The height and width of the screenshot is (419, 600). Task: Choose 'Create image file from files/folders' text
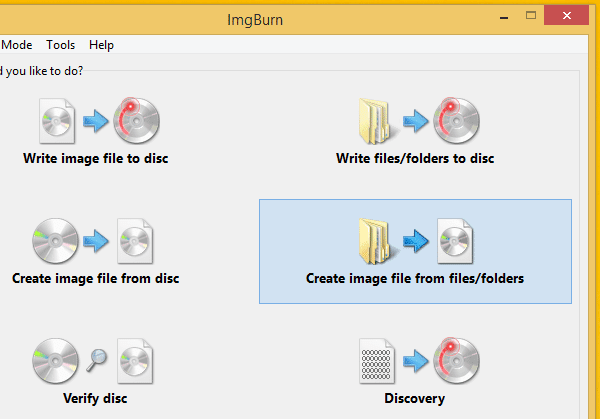[x=415, y=278]
